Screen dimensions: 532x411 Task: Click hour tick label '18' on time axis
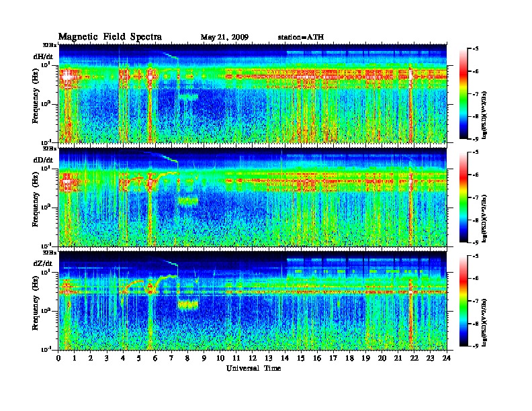pos(349,359)
